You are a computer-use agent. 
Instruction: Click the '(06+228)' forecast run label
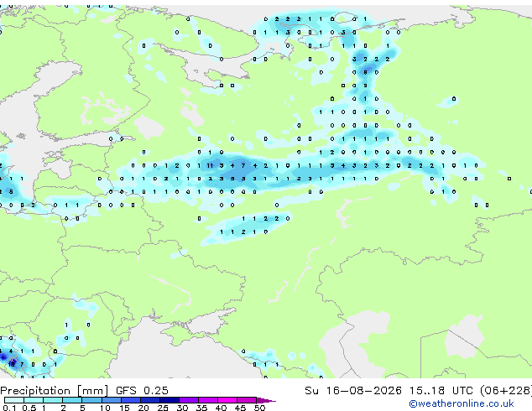coord(506,391)
